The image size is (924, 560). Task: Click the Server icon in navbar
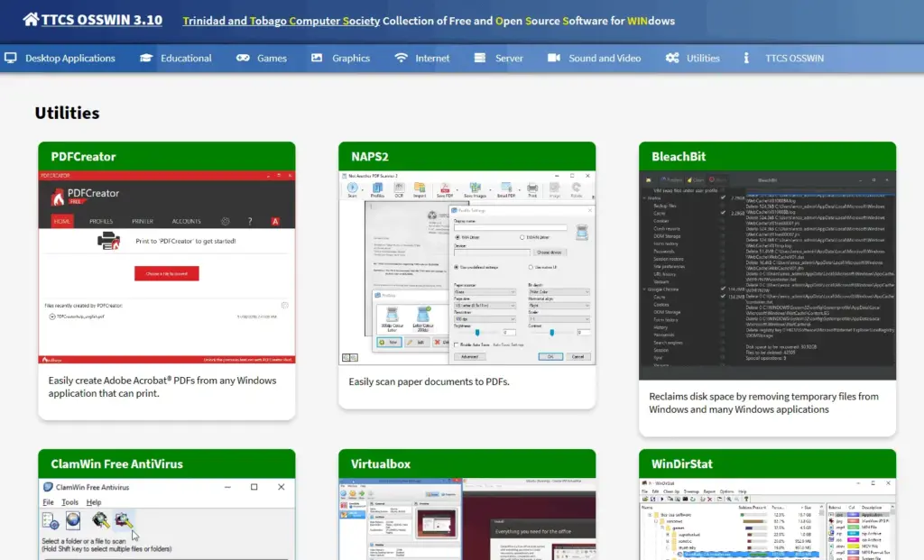(480, 58)
